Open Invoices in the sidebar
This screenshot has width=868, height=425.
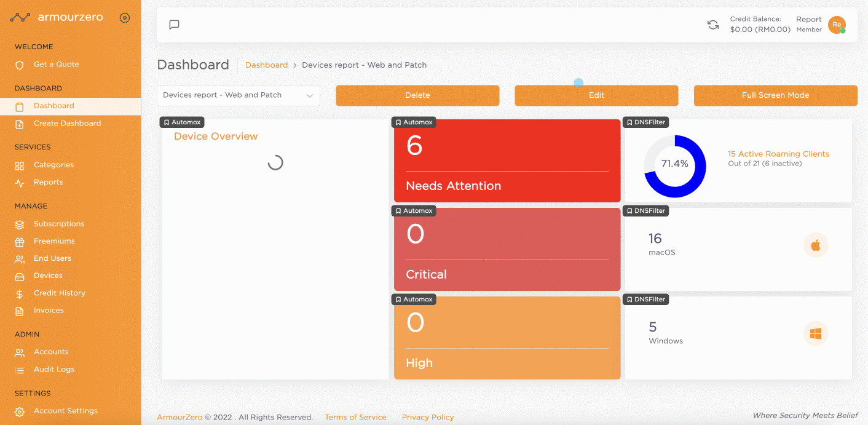point(49,311)
